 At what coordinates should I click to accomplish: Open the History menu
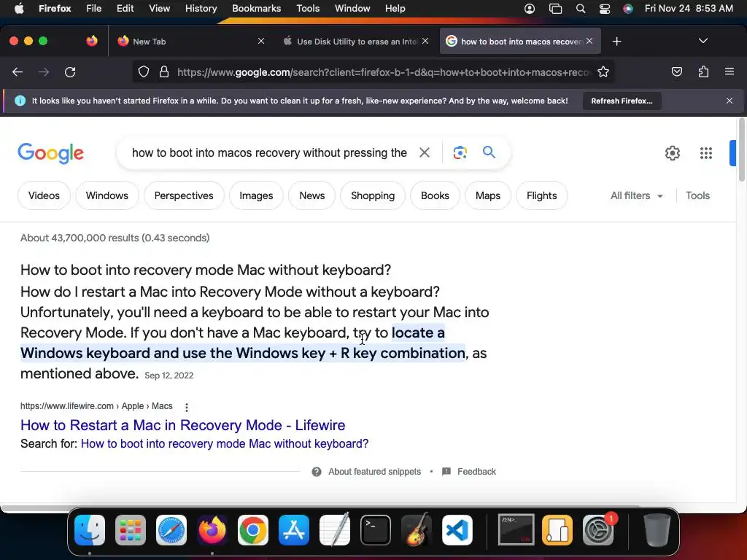point(201,8)
